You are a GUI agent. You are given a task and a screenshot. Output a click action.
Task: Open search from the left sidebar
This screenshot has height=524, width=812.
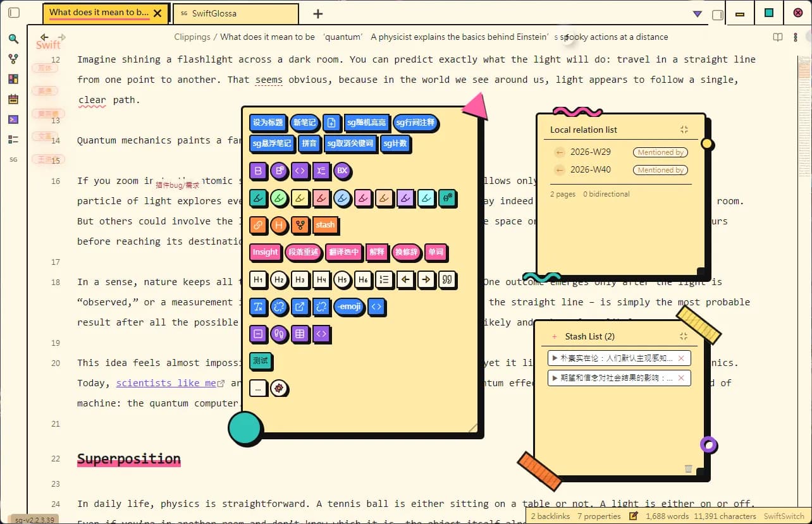[x=13, y=39]
